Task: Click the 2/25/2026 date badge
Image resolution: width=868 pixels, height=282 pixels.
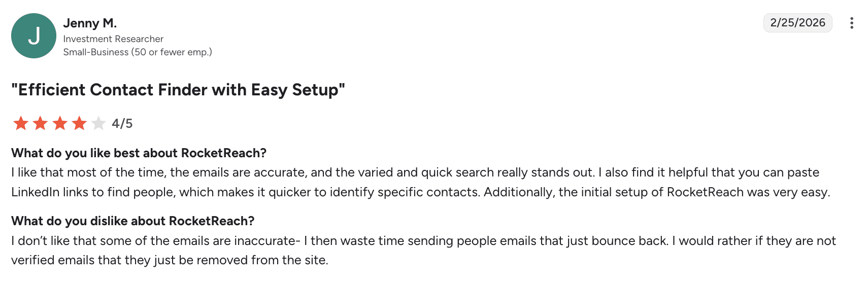Action: click(797, 23)
